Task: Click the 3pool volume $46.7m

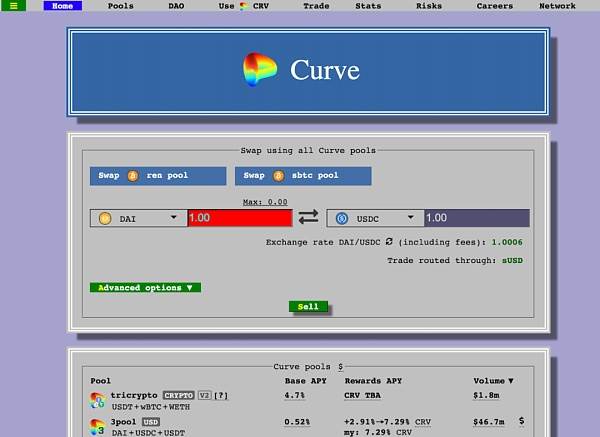Action: click(x=489, y=422)
